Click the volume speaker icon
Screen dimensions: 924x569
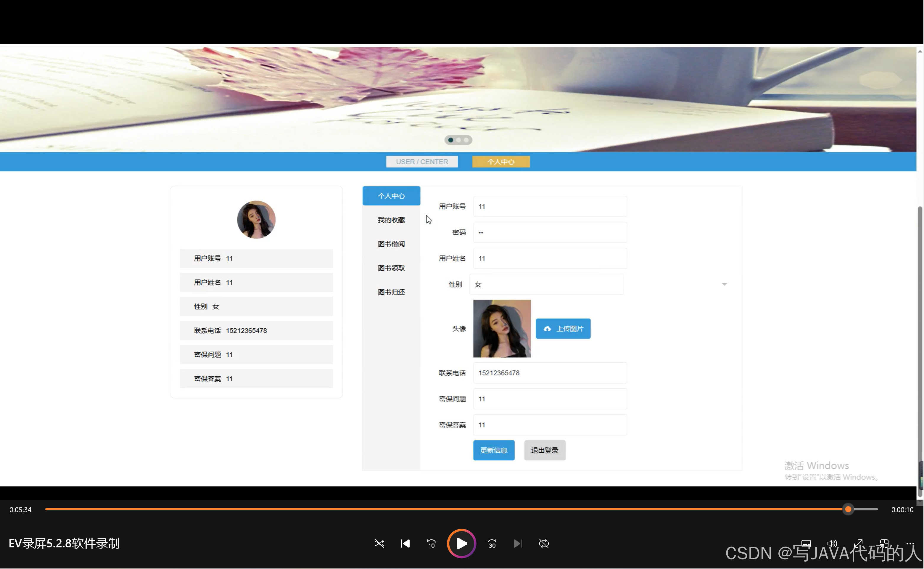pyautogui.click(x=832, y=544)
